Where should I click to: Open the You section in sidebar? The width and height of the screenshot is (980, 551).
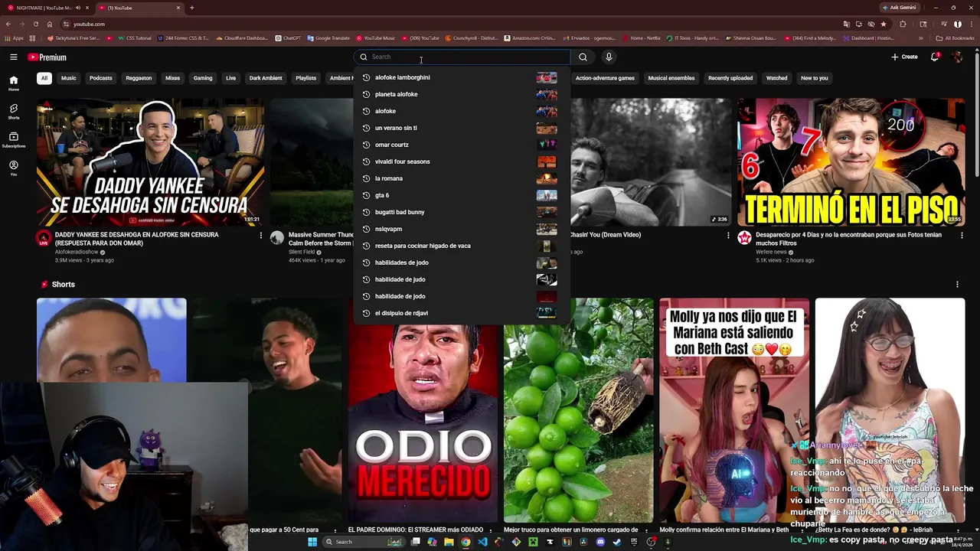pyautogui.click(x=13, y=168)
